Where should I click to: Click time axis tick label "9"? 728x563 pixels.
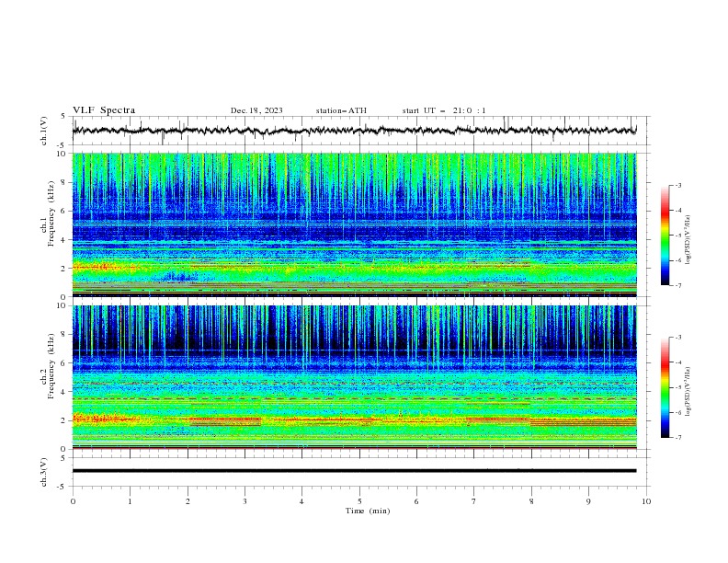tap(588, 501)
